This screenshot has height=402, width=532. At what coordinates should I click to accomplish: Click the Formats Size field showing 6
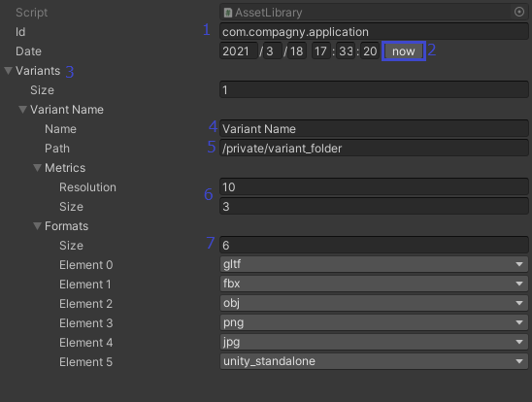click(x=374, y=246)
